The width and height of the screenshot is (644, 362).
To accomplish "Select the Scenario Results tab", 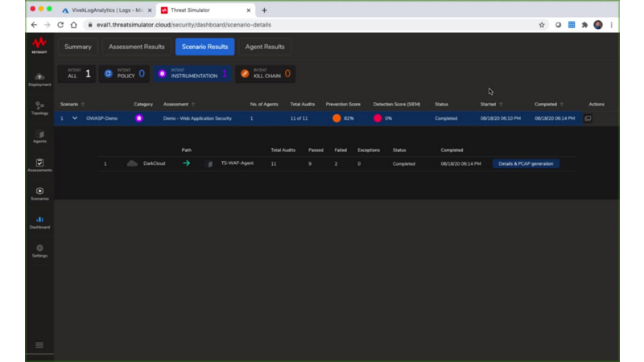I will [x=205, y=47].
